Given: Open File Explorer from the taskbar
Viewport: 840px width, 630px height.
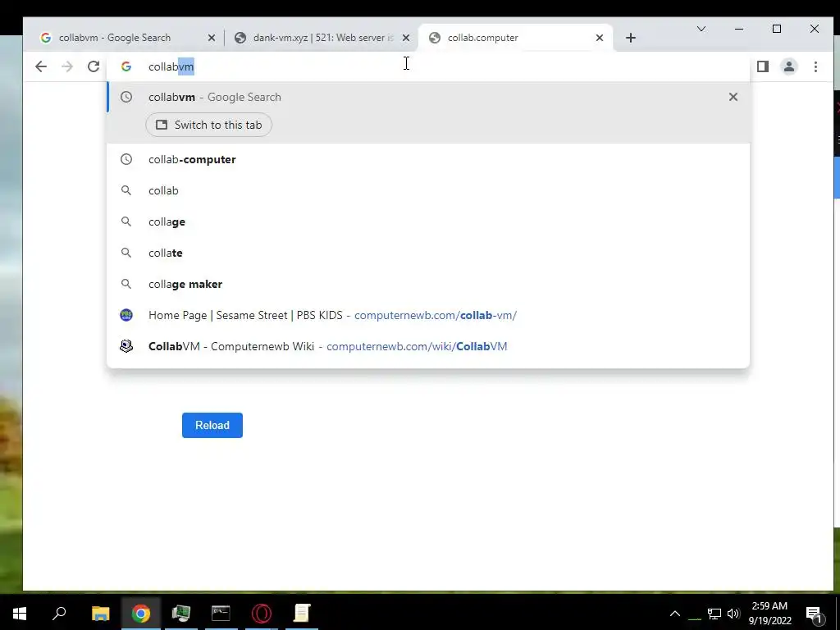Looking at the screenshot, I should (100, 613).
